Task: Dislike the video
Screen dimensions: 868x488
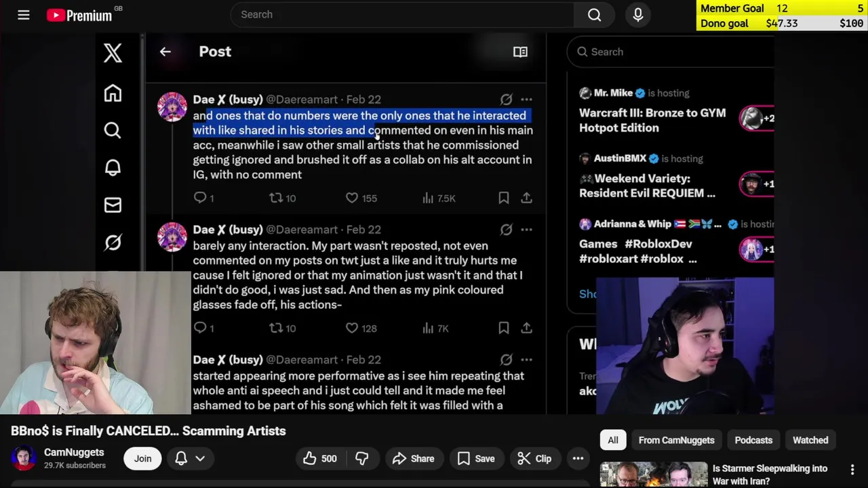Action: [x=362, y=459]
